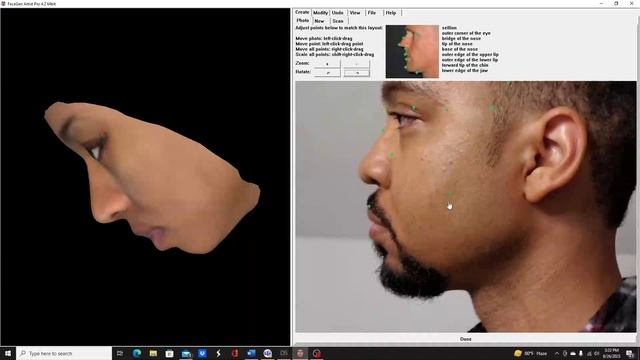This screenshot has height=360, width=640.
Task: Open Task View from the taskbar
Action: (x=120, y=353)
